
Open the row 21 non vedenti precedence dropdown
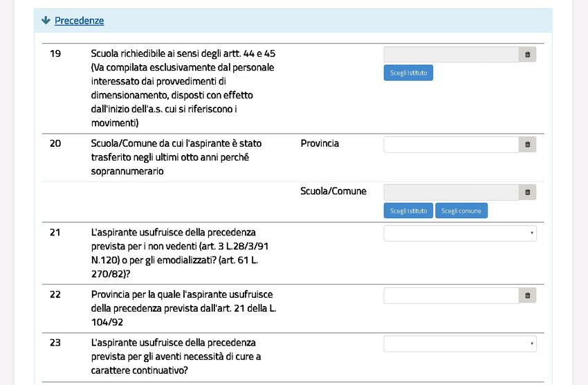coord(460,233)
